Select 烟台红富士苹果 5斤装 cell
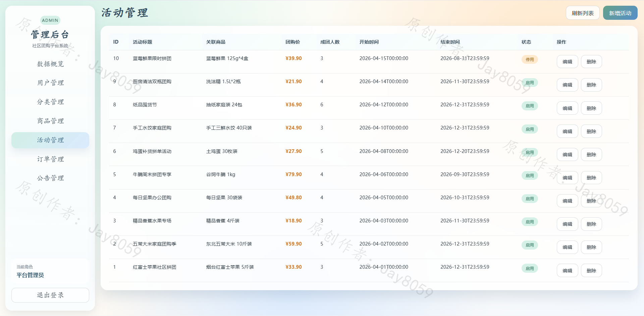Image resolution: width=644 pixels, height=316 pixels. click(230, 267)
